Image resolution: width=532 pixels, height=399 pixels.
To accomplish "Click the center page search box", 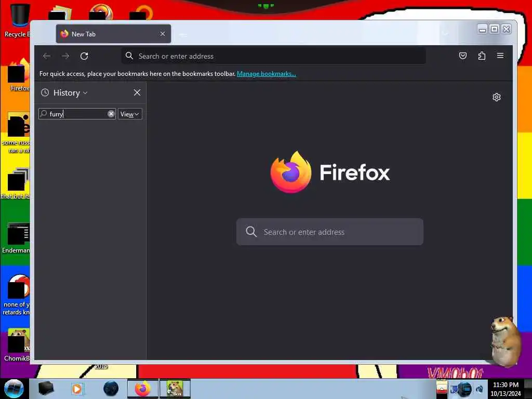I will point(330,232).
